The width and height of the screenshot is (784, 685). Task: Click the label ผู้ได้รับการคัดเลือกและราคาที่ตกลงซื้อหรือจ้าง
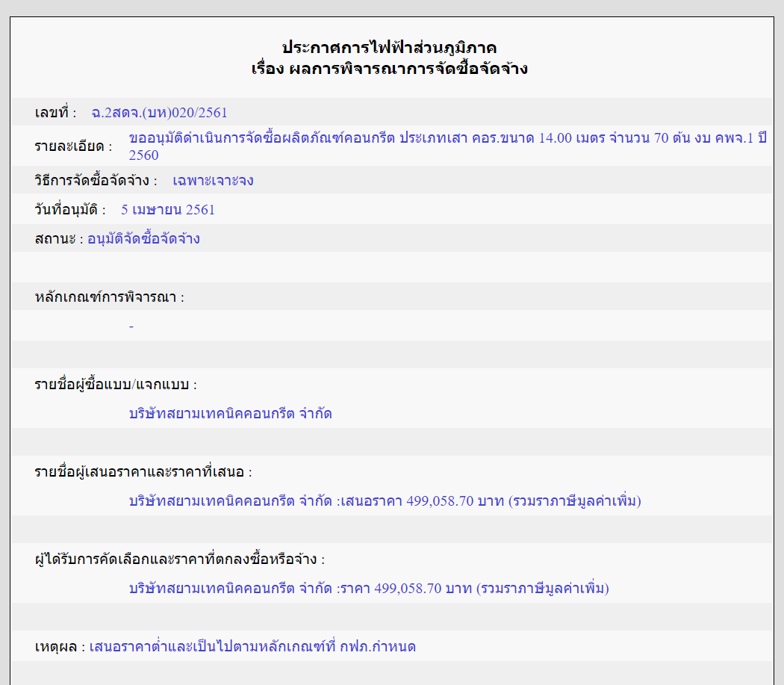(180, 559)
